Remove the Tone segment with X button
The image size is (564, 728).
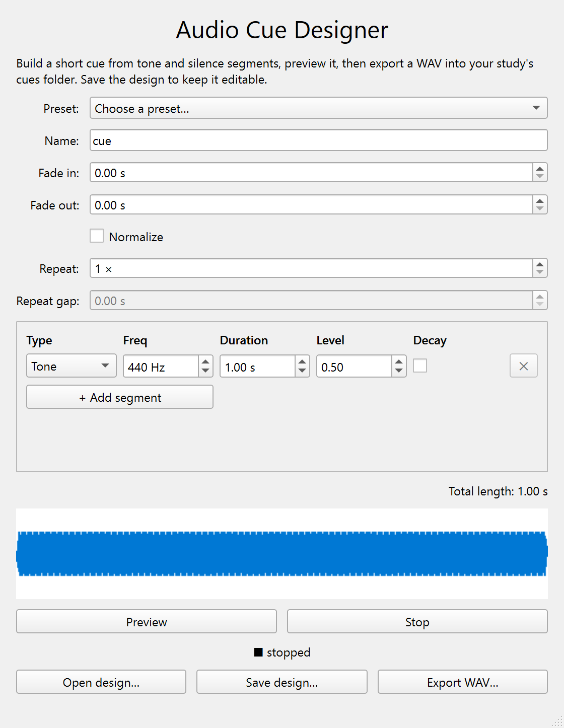click(x=524, y=366)
